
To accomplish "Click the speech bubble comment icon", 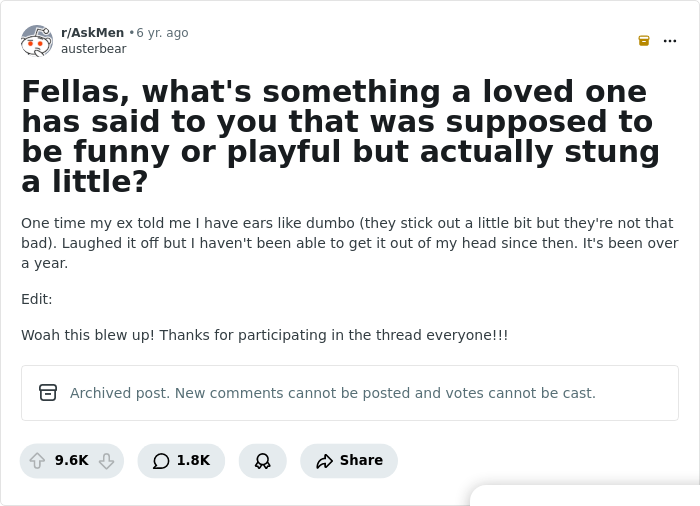I will [x=161, y=461].
